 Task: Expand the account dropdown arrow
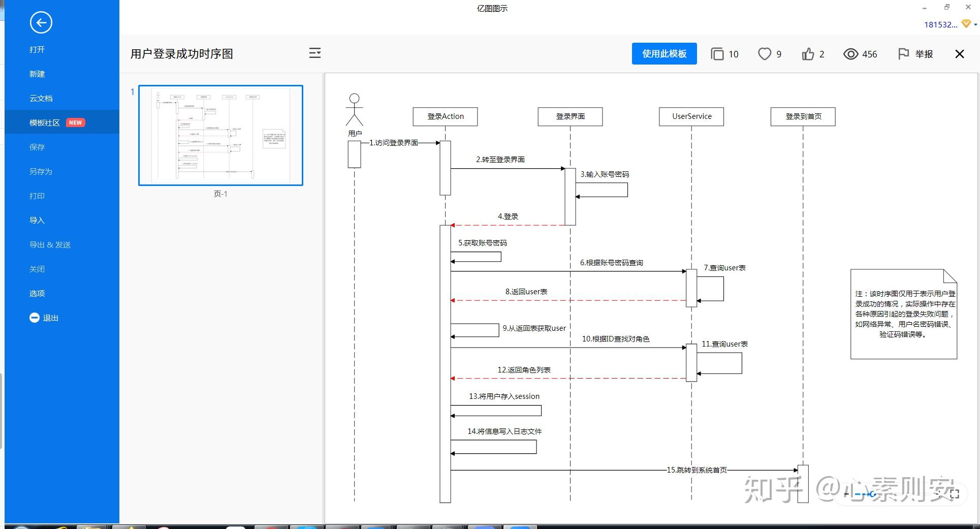point(975,24)
